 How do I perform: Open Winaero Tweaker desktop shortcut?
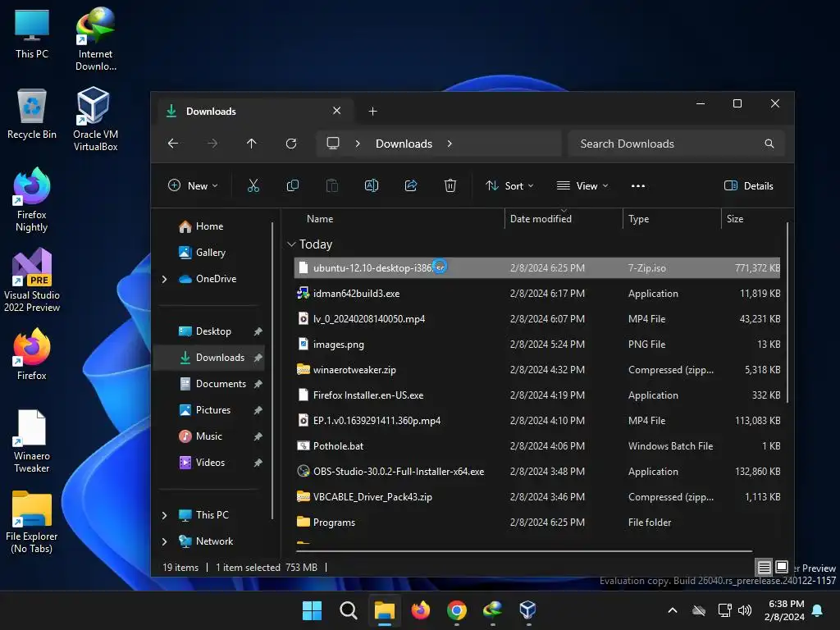(32, 441)
